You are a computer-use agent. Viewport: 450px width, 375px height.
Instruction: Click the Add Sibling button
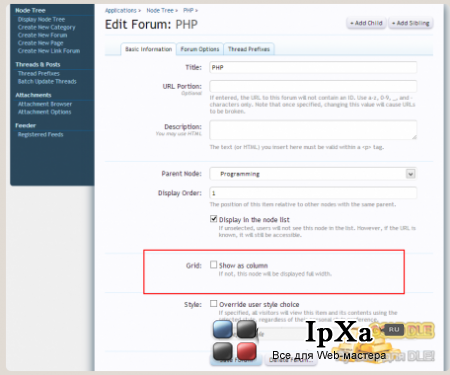coord(411,23)
